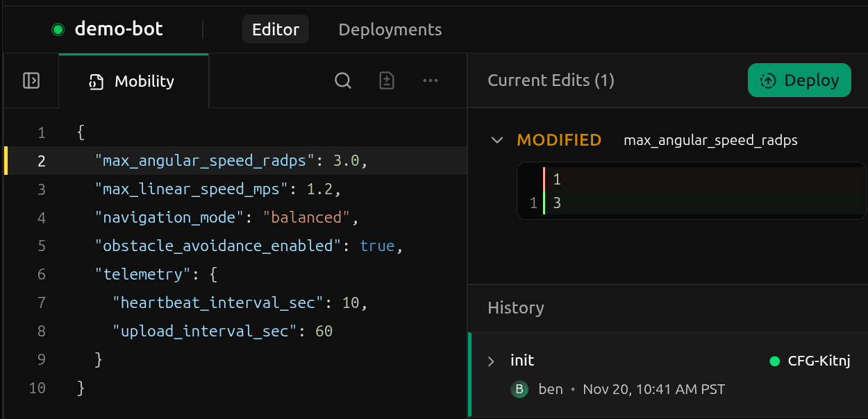Toggle the sidebar panel icon
Viewport: 868px width, 419px height.
(31, 81)
